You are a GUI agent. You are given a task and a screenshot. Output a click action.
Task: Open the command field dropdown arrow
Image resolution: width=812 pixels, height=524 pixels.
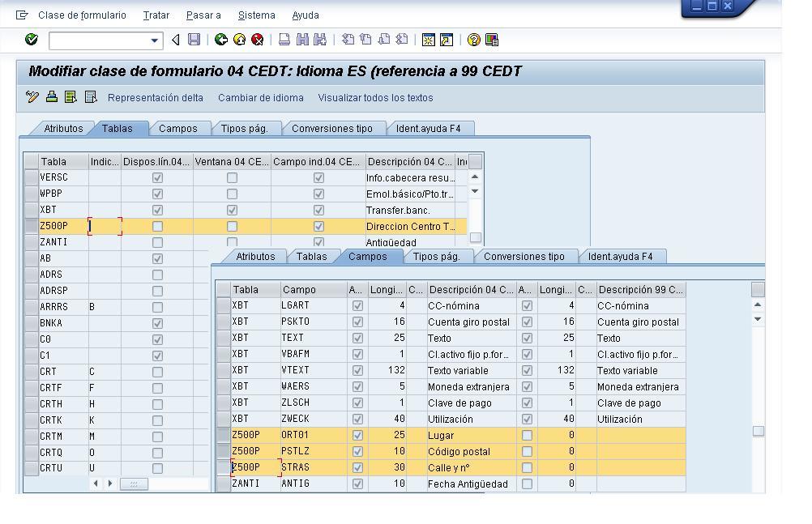(155, 40)
